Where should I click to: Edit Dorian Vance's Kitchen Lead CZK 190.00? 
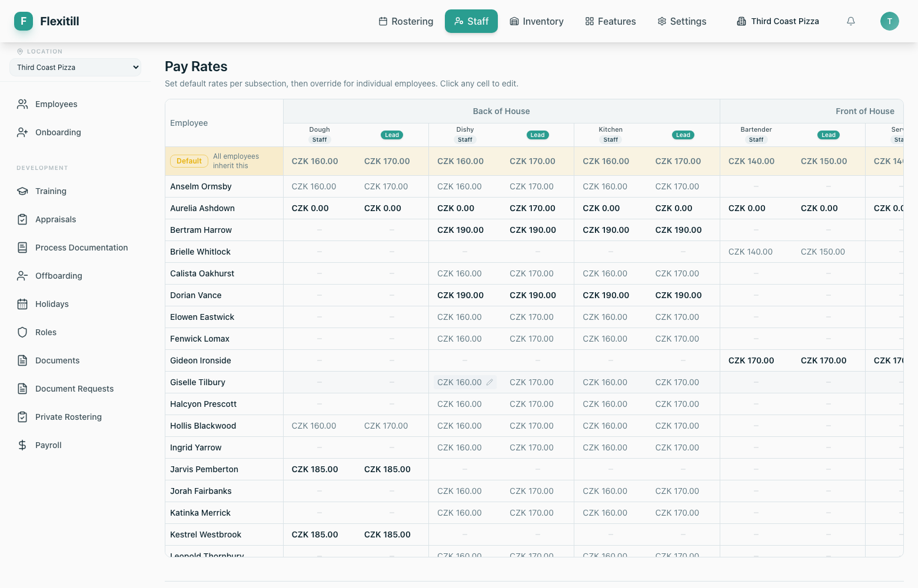point(678,295)
